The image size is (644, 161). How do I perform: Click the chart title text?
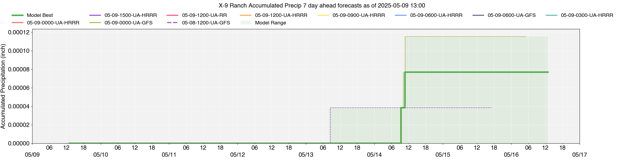322,5
